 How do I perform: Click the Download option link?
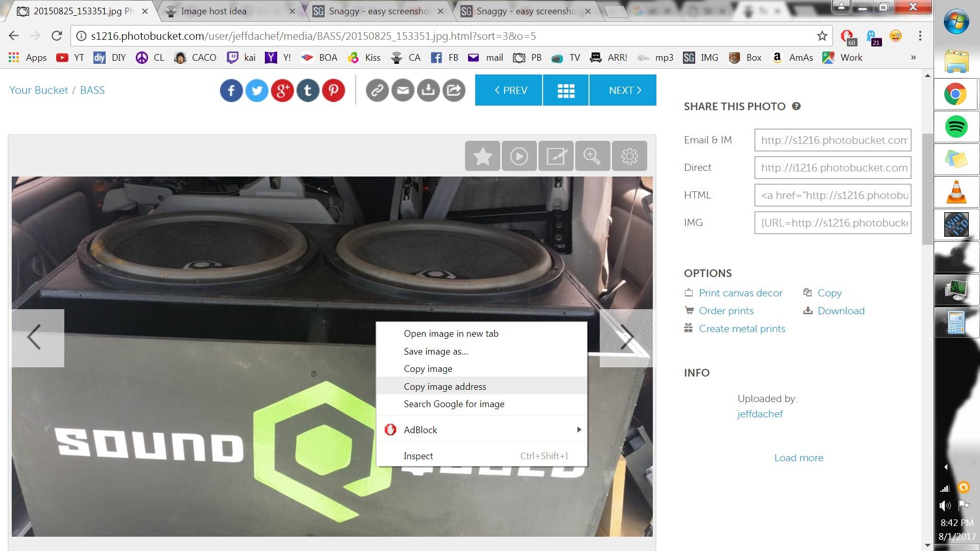(841, 311)
